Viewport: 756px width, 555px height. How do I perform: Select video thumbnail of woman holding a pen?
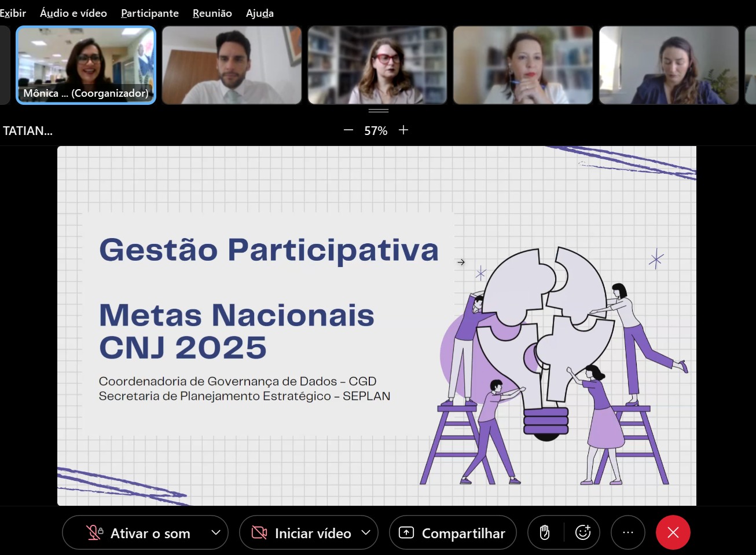pos(523,65)
